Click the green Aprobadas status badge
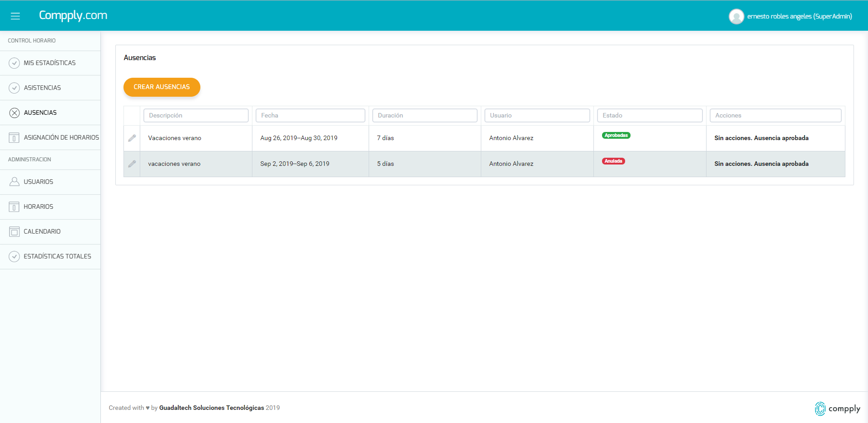868x423 pixels. tap(616, 135)
